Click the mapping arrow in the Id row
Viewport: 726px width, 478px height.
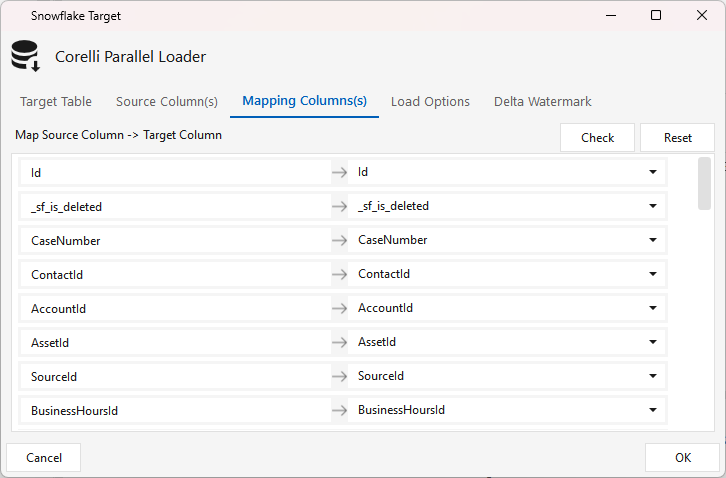pos(339,172)
